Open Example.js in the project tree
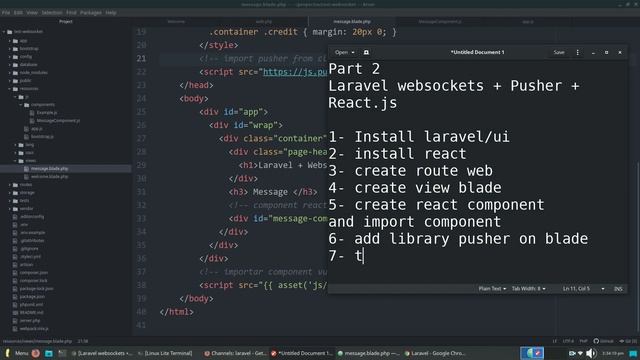Screen dimensions: 640x360 [47, 113]
